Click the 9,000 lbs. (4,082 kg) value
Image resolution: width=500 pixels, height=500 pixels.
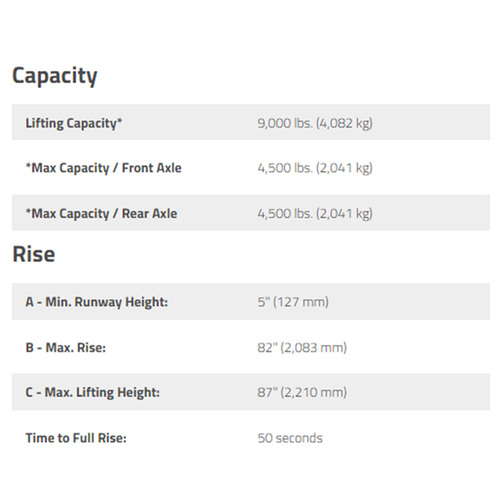(315, 123)
